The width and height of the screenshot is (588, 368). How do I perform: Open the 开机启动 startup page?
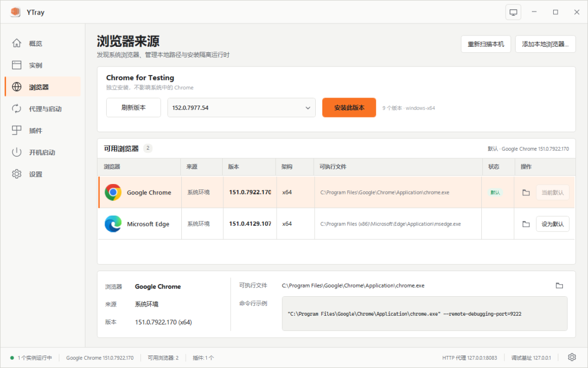[42, 152]
